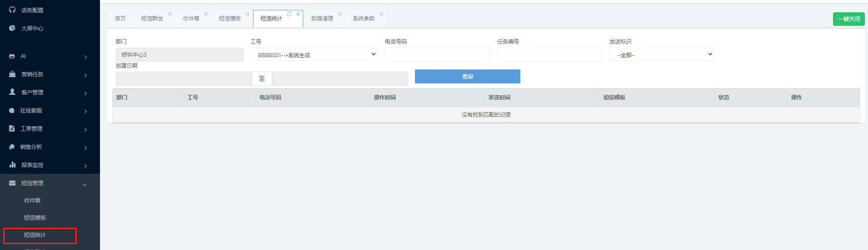
Task: Switch to the 短信模板 tab
Action: coord(229,19)
